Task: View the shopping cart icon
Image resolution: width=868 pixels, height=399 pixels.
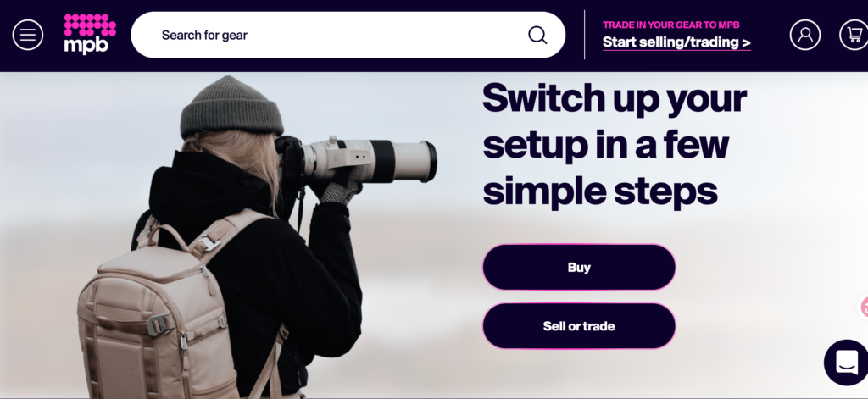Action: point(854,35)
